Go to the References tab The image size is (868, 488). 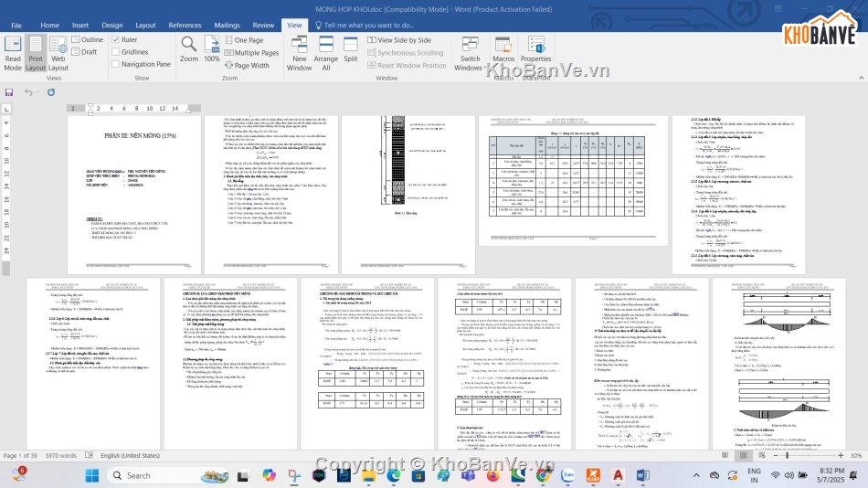(x=185, y=25)
